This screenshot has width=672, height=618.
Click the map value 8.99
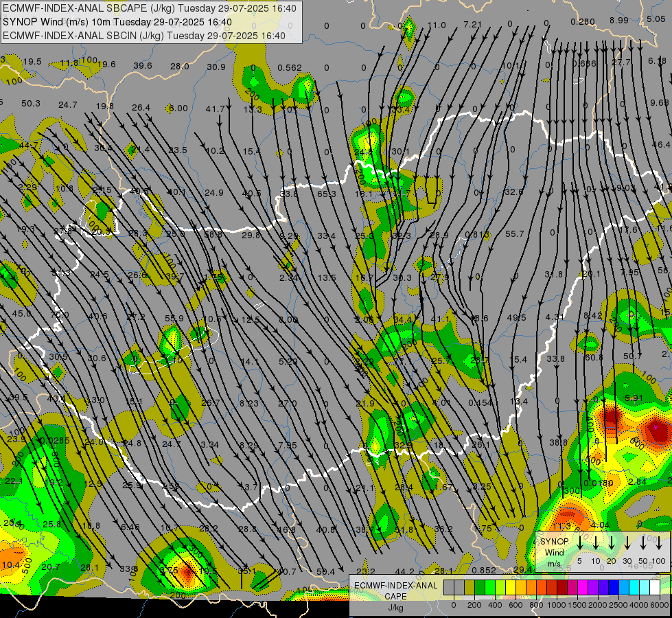point(619,20)
